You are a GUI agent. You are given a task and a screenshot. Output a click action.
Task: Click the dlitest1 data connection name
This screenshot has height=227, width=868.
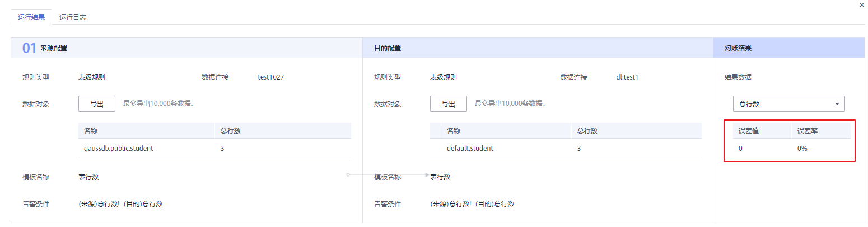[623, 77]
